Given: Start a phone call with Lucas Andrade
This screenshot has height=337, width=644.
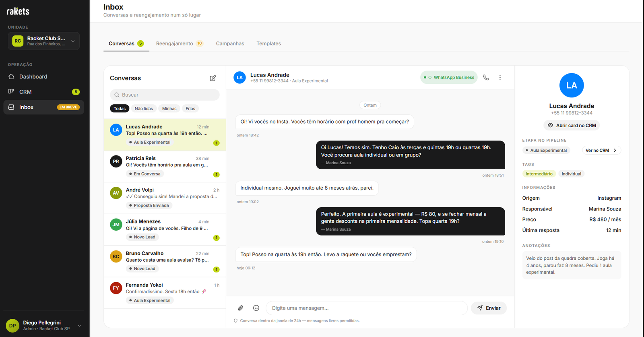Looking at the screenshot, I should (486, 77).
